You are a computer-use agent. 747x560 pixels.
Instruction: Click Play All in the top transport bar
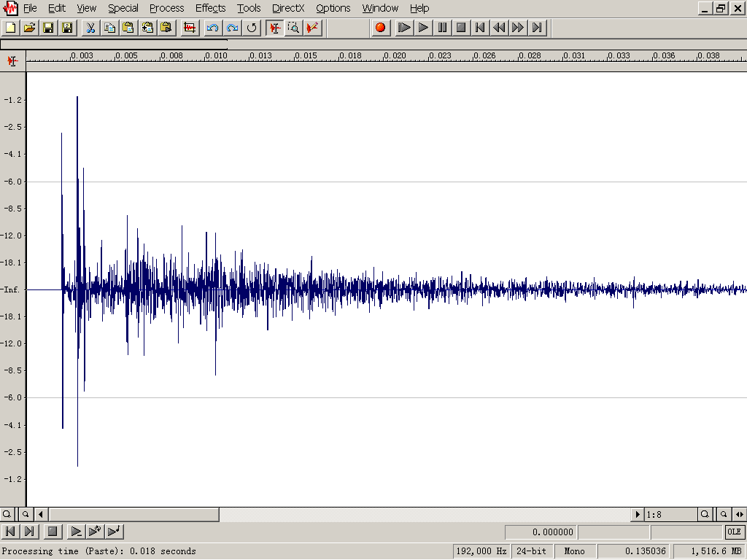404,28
